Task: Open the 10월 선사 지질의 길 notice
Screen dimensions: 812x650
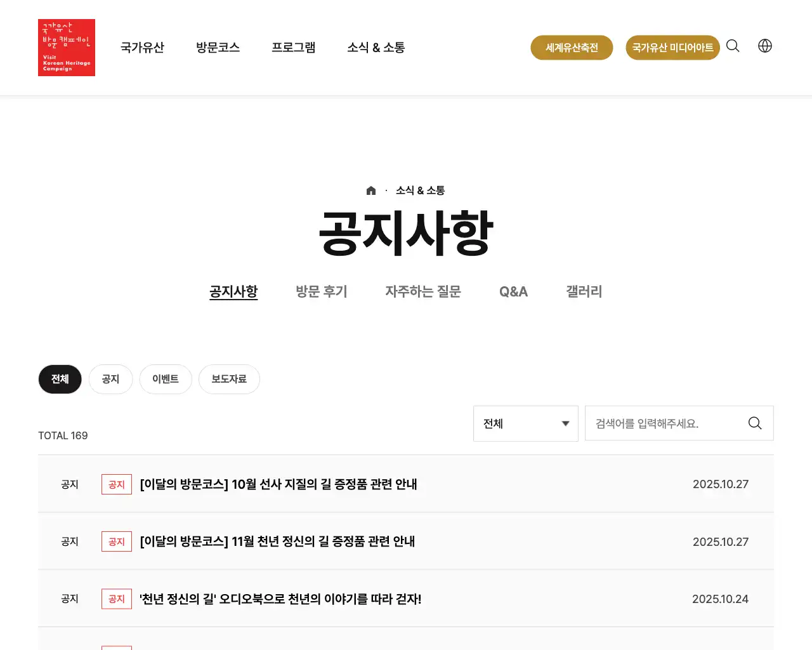Action: (278, 484)
